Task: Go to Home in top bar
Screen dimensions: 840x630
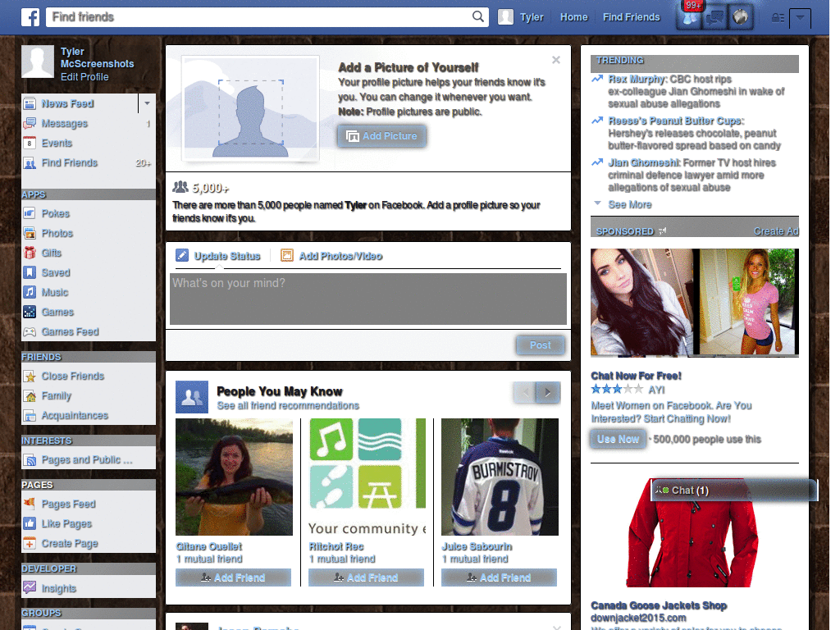Action: 573,17
